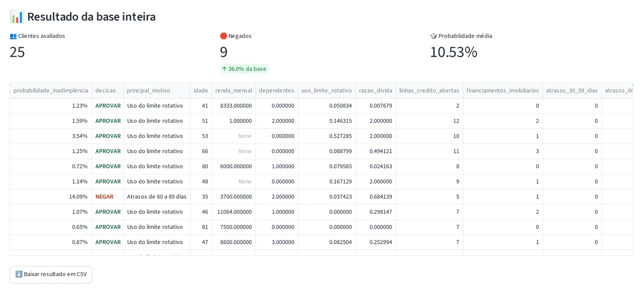Sort by the decisao column header

pos(108,91)
